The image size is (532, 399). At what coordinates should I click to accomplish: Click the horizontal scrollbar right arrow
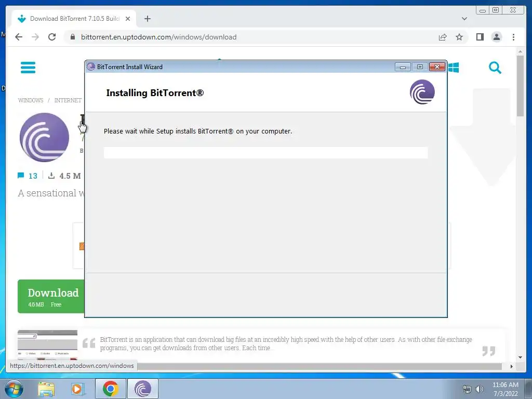511,366
